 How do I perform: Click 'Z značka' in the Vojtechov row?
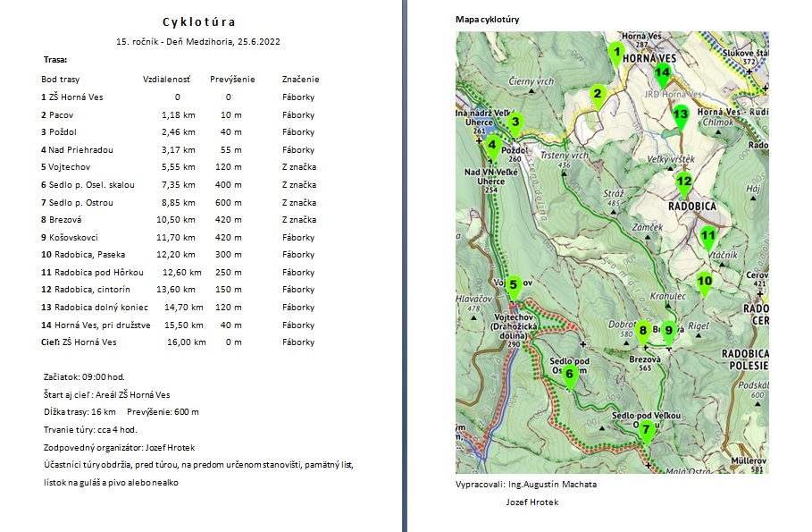(x=299, y=167)
